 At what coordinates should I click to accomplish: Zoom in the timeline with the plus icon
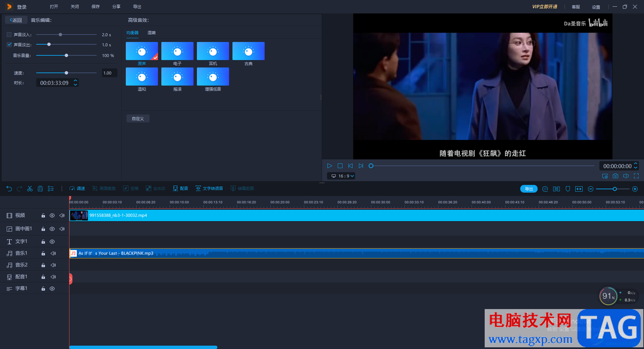point(635,189)
